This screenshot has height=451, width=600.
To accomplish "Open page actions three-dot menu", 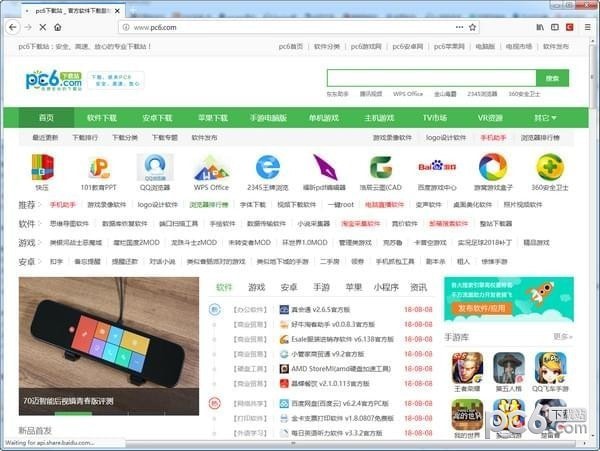I will pos(459,27).
